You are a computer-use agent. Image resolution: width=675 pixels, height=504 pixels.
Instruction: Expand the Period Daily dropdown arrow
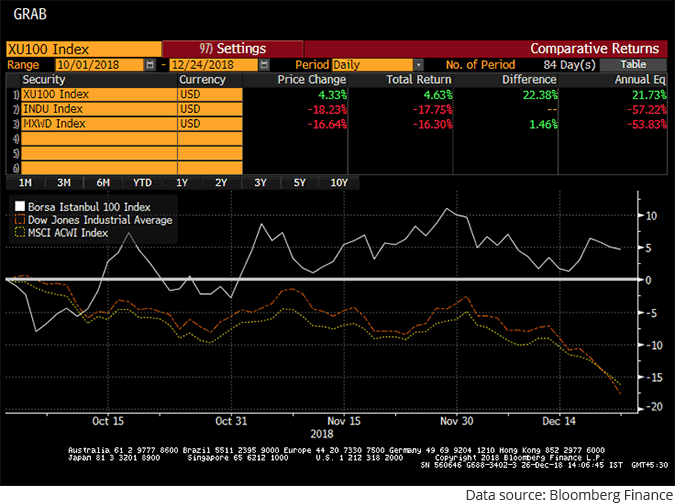tap(418, 65)
